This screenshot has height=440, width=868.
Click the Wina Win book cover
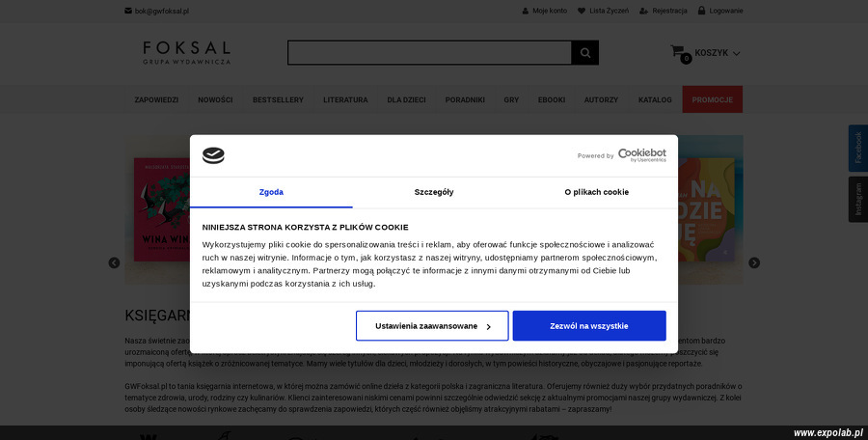click(162, 209)
